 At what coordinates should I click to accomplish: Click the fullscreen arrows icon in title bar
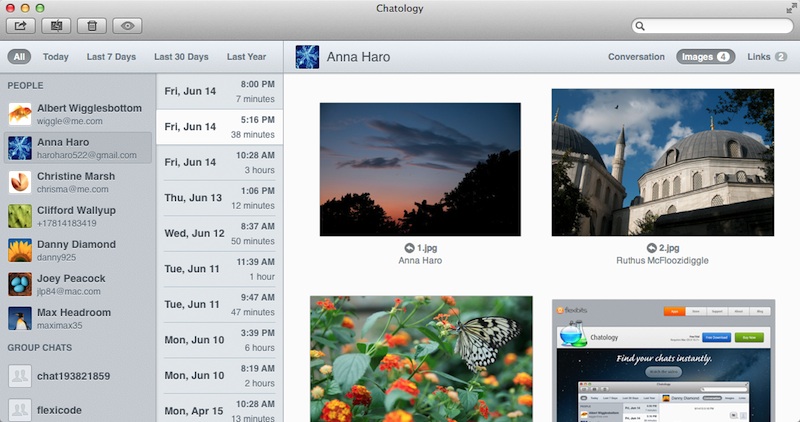(x=791, y=8)
